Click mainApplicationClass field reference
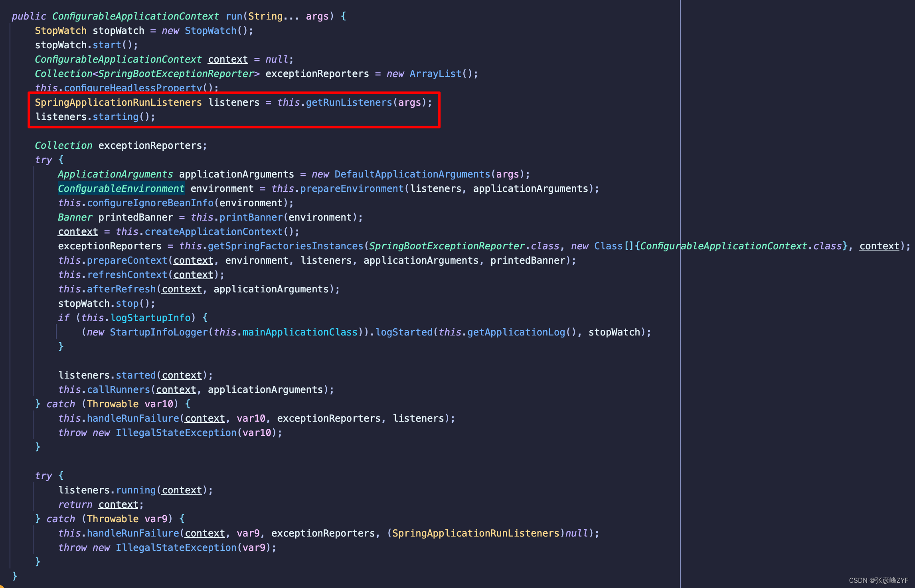 click(300, 332)
